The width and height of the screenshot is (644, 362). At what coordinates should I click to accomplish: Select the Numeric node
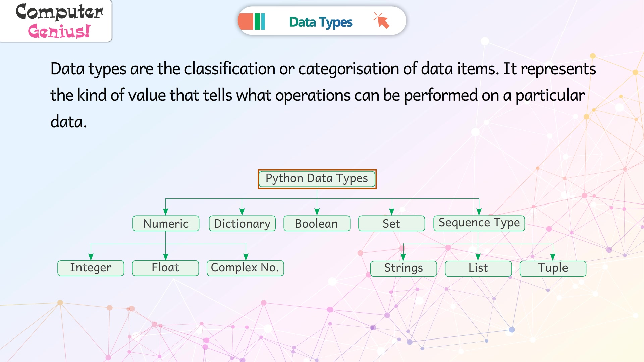pos(166,223)
